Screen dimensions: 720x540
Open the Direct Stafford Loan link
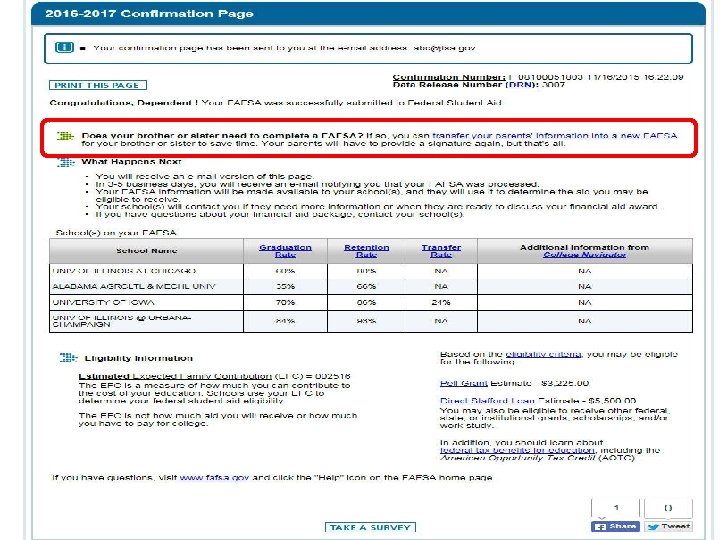[487, 400]
